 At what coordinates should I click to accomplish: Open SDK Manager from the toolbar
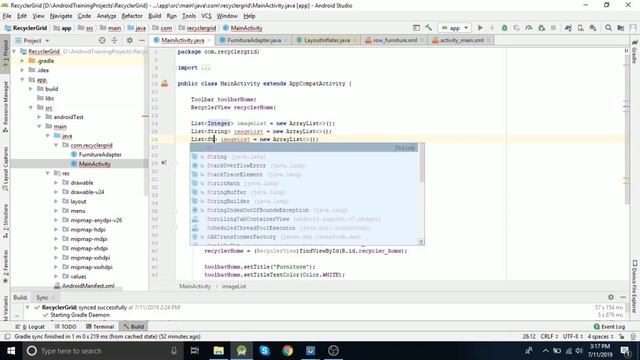pos(593,28)
